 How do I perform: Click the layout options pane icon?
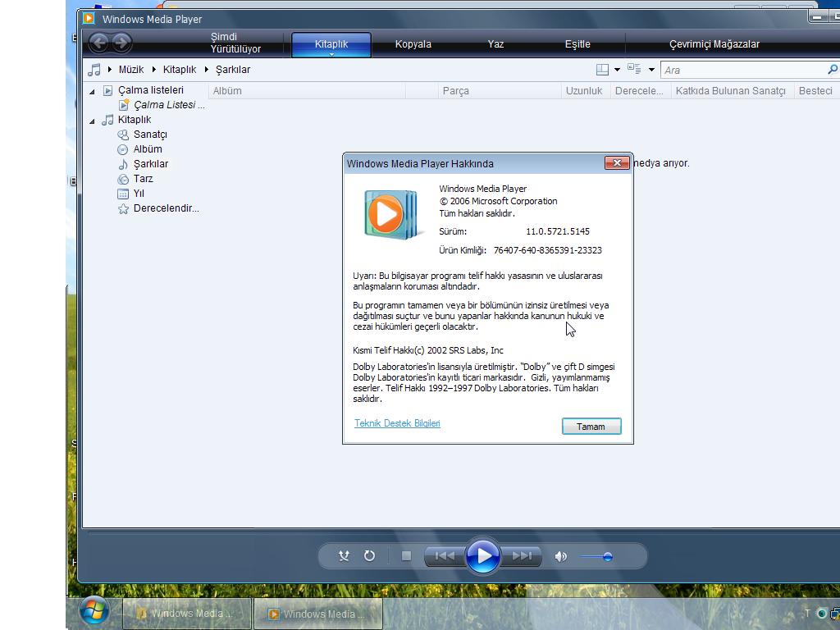(x=602, y=70)
